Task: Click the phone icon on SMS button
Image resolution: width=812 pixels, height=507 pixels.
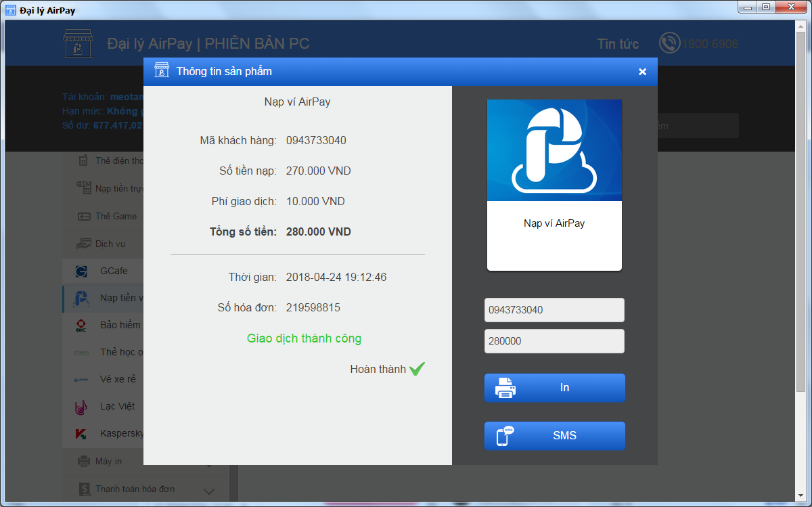Action: pos(505,436)
